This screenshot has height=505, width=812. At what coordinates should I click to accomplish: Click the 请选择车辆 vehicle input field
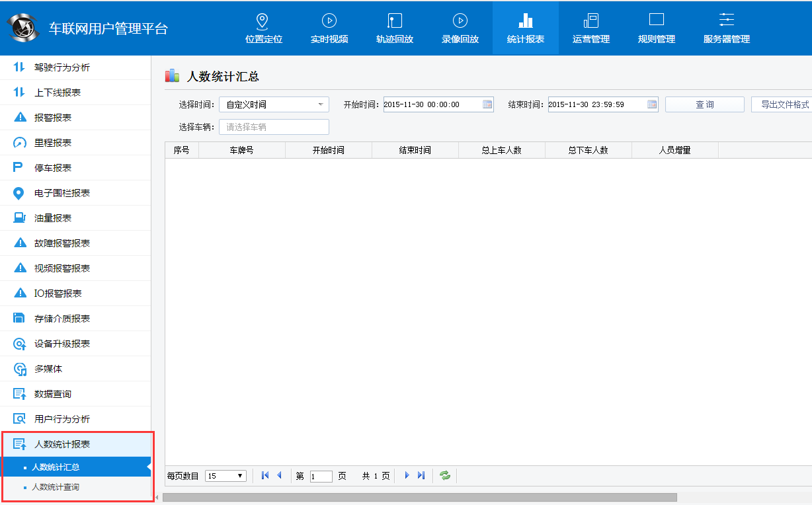(x=274, y=127)
